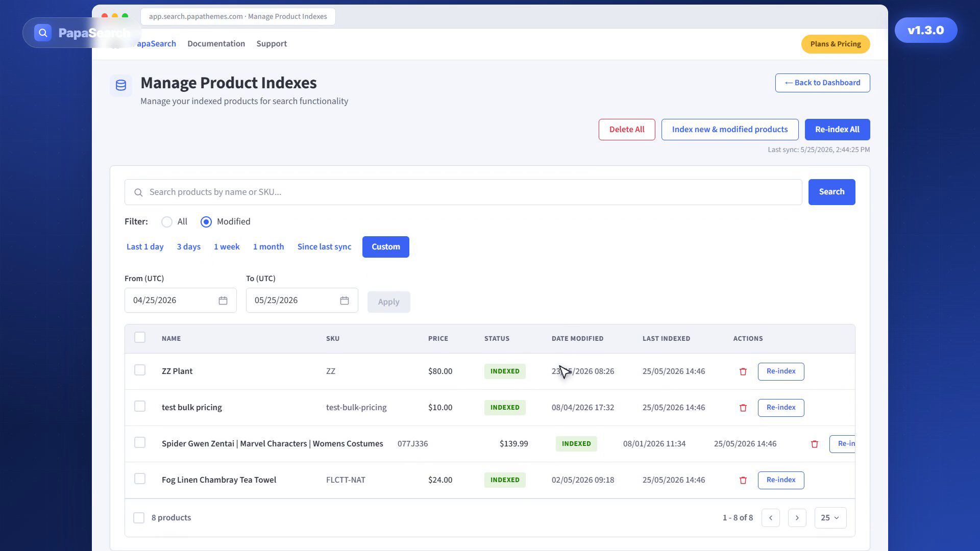Click the FLCTT-NAT SKU cell
The image size is (980, 551).
[x=346, y=480]
